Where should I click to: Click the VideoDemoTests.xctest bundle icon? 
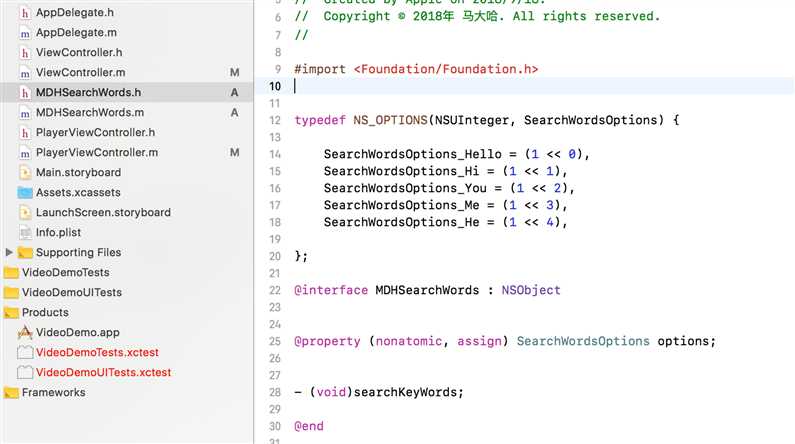[x=24, y=352]
